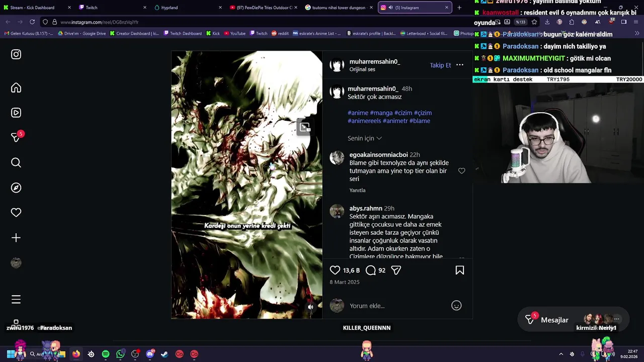This screenshot has width=644, height=362.
Task: Open the 'Creator Dashboard' bookmark
Action: click(x=134, y=34)
